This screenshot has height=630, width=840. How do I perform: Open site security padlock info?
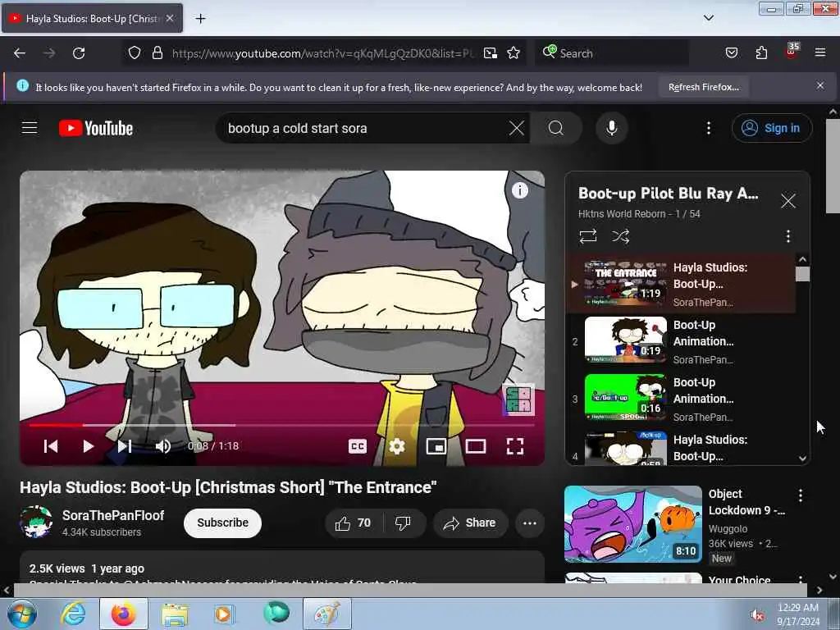(157, 53)
